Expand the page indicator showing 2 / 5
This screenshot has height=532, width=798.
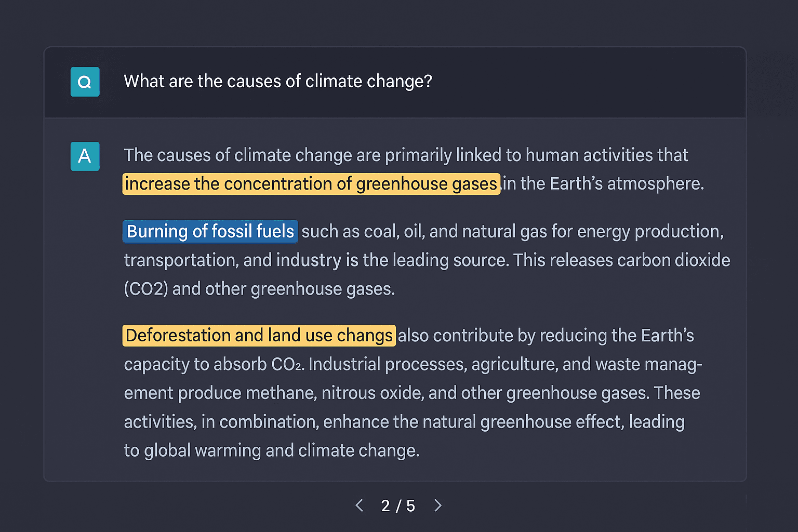398,506
